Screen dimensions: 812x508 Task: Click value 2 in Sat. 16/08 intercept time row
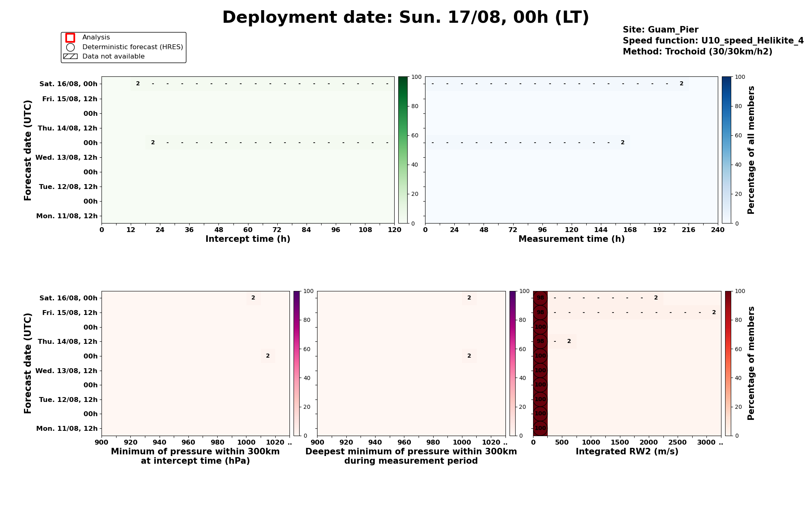point(138,84)
